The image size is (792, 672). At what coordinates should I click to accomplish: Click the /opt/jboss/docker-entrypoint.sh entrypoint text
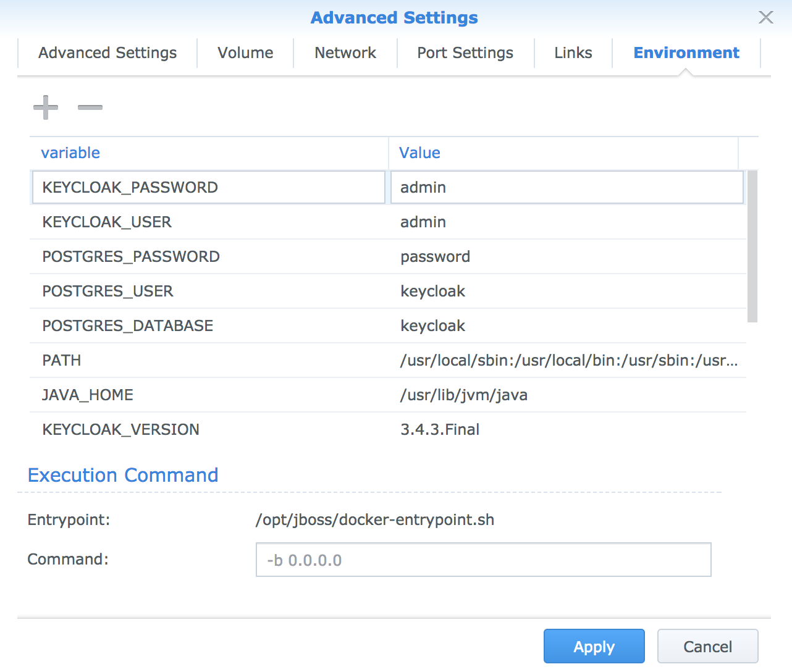[x=375, y=520]
